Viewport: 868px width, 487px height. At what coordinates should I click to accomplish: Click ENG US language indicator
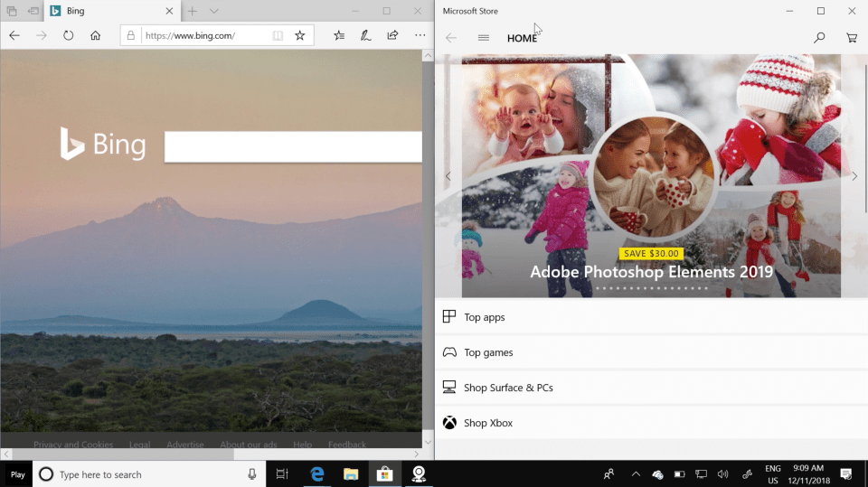tap(773, 474)
